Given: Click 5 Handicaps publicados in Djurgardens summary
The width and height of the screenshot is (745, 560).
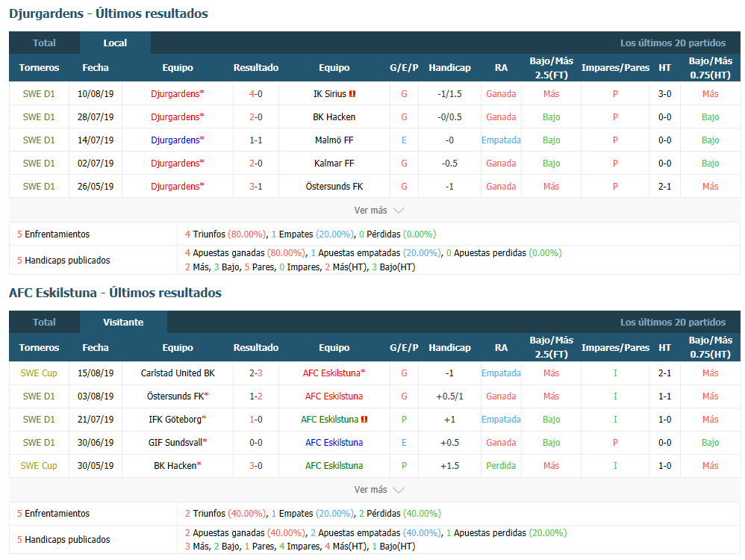Looking at the screenshot, I should click(63, 261).
